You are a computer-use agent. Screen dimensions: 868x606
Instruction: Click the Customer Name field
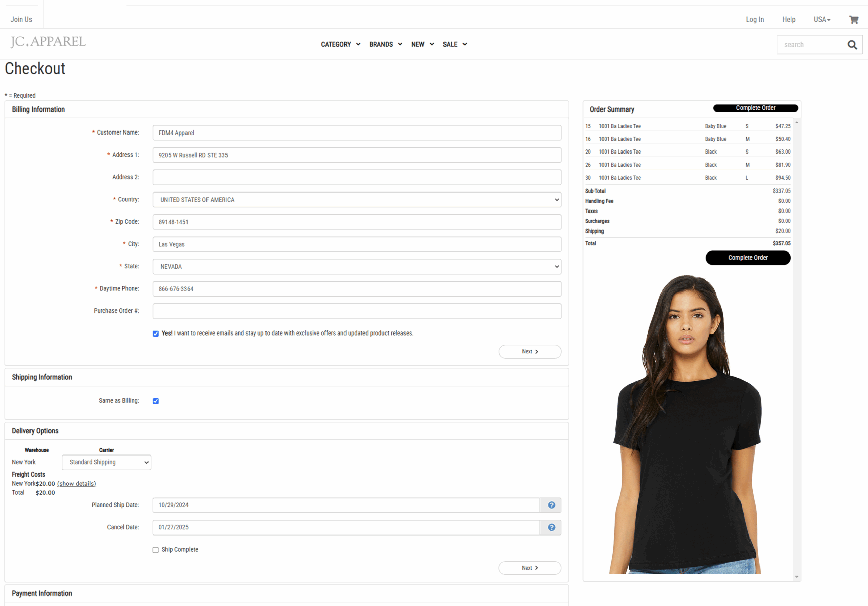(357, 133)
